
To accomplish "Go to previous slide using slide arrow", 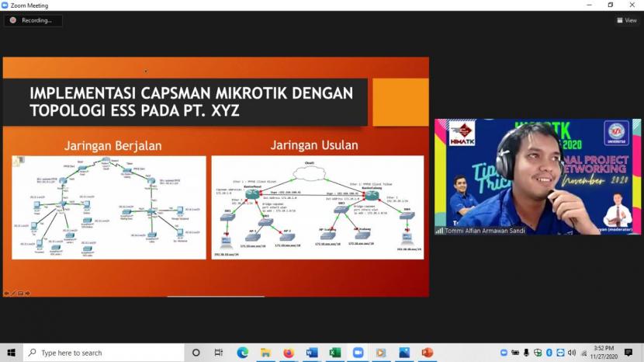I will click(6, 294).
